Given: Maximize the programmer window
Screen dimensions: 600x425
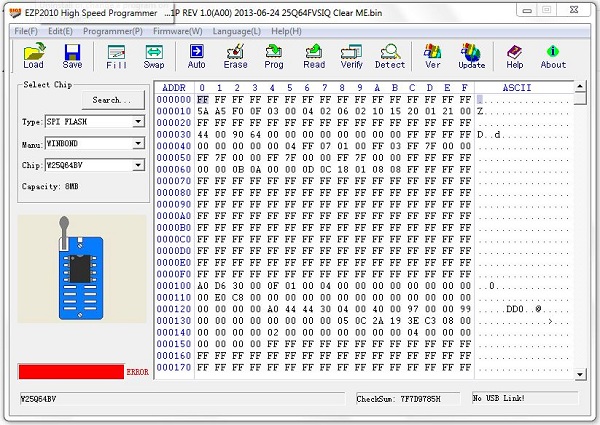Looking at the screenshot, I should point(547,10).
